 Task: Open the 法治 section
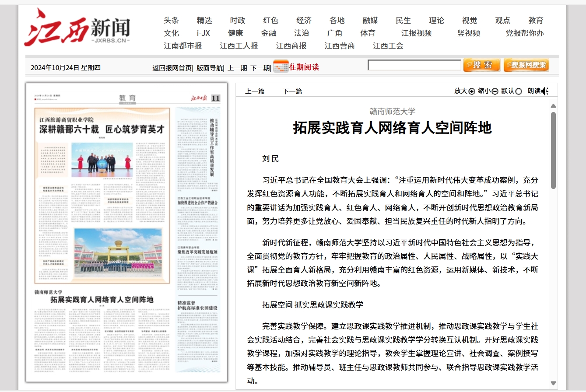302,33
